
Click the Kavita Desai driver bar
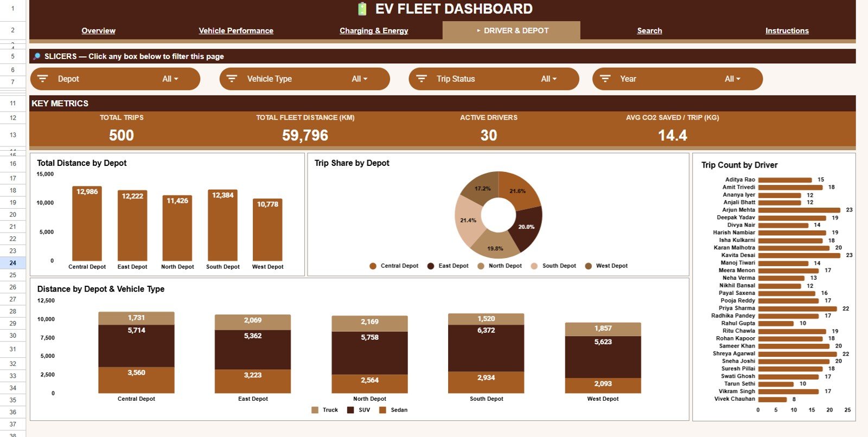(799, 255)
